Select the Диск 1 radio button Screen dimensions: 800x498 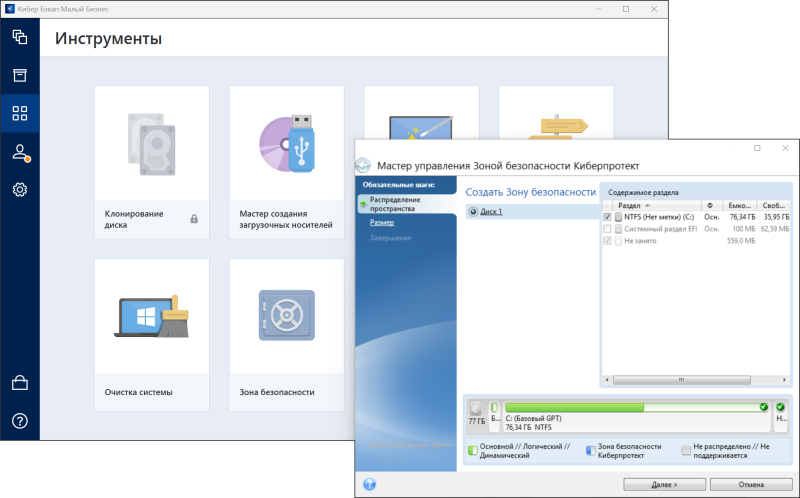(x=473, y=212)
